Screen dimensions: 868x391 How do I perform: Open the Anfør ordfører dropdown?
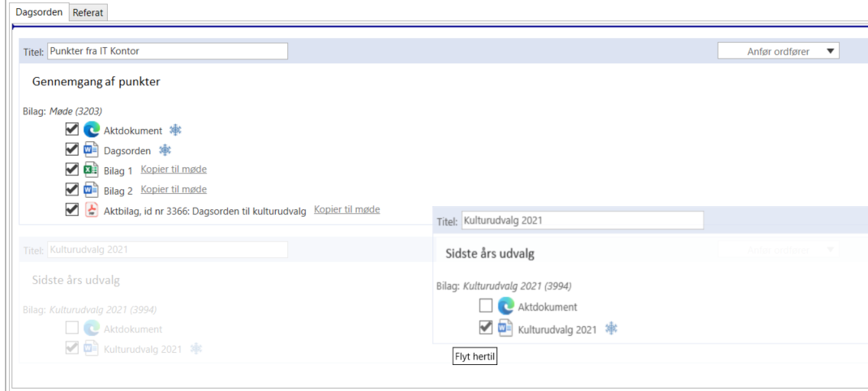coord(778,52)
